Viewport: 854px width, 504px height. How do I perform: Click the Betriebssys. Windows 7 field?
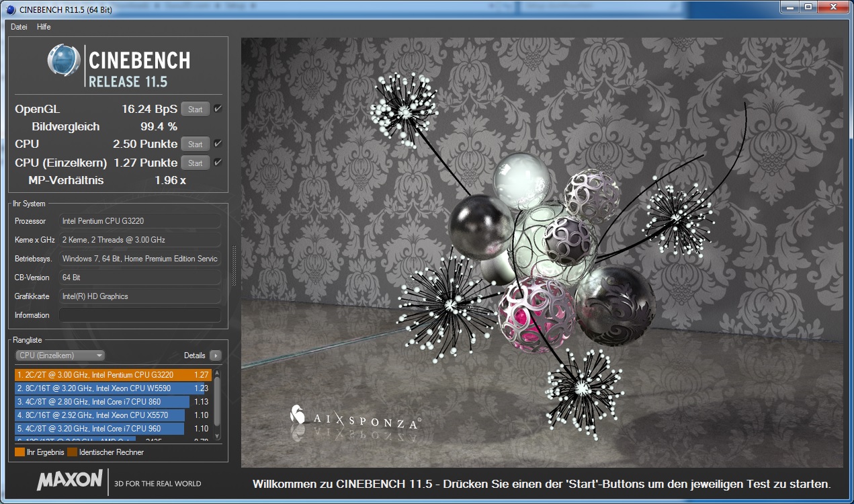click(140, 259)
